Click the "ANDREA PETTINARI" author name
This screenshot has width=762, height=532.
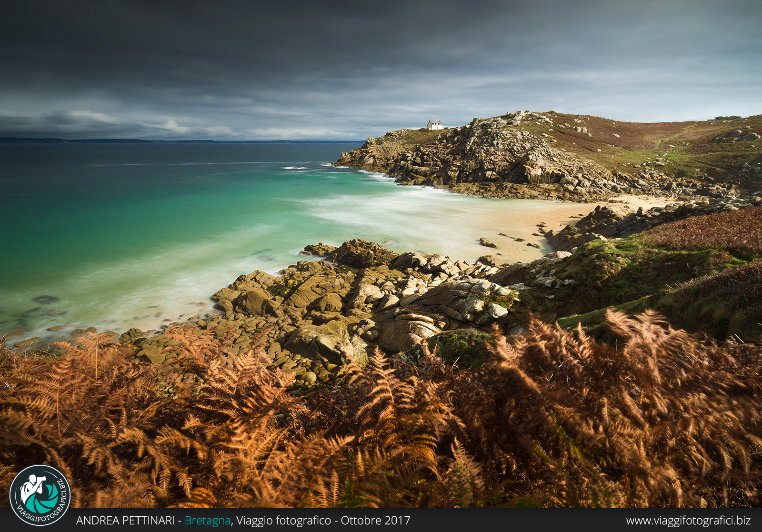[x=125, y=521]
